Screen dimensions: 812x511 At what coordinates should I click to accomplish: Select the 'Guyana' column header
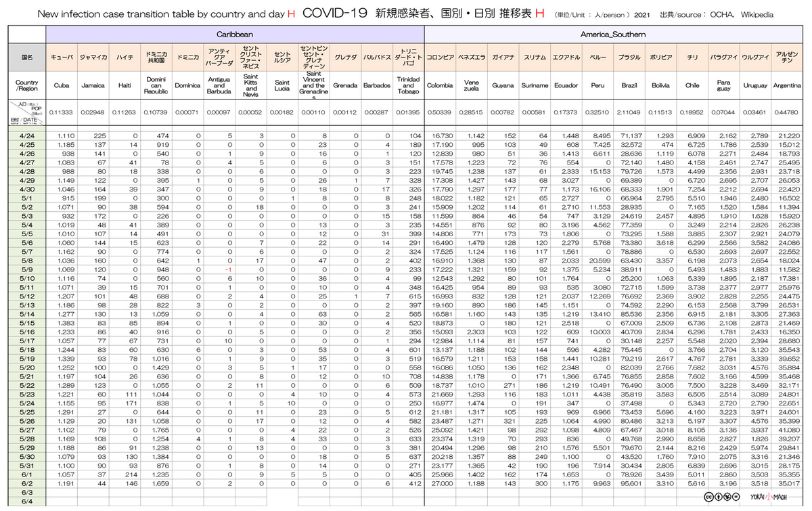pos(503,86)
